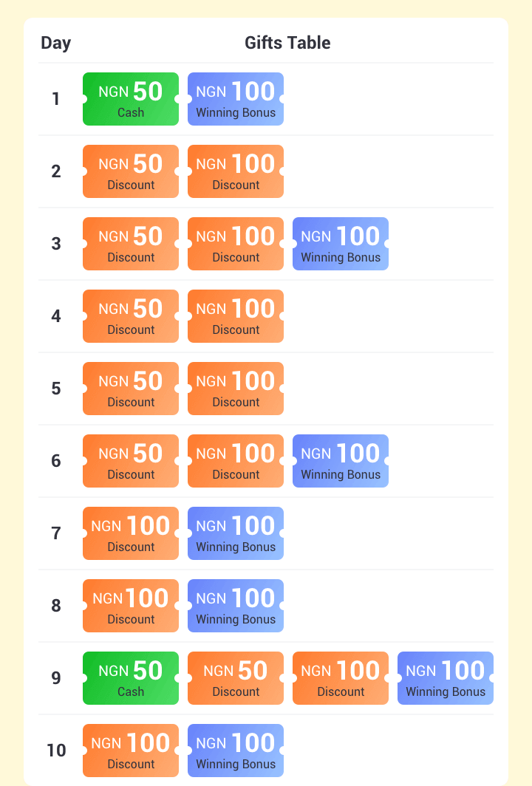Click Day 1 NGN 50 Cash coupon
Image resolution: width=532 pixels, height=786 pixels.
[131, 99]
